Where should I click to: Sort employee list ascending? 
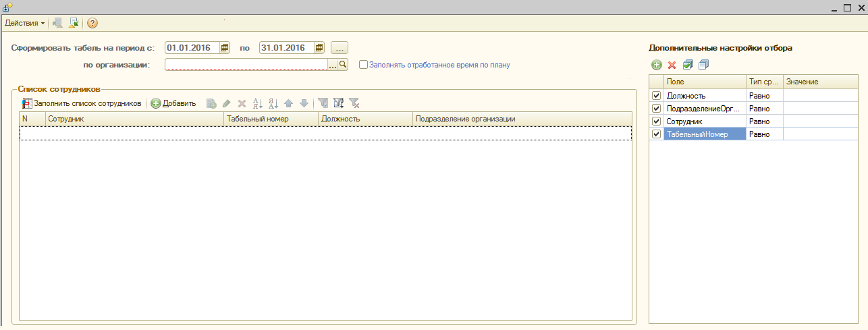coord(257,103)
